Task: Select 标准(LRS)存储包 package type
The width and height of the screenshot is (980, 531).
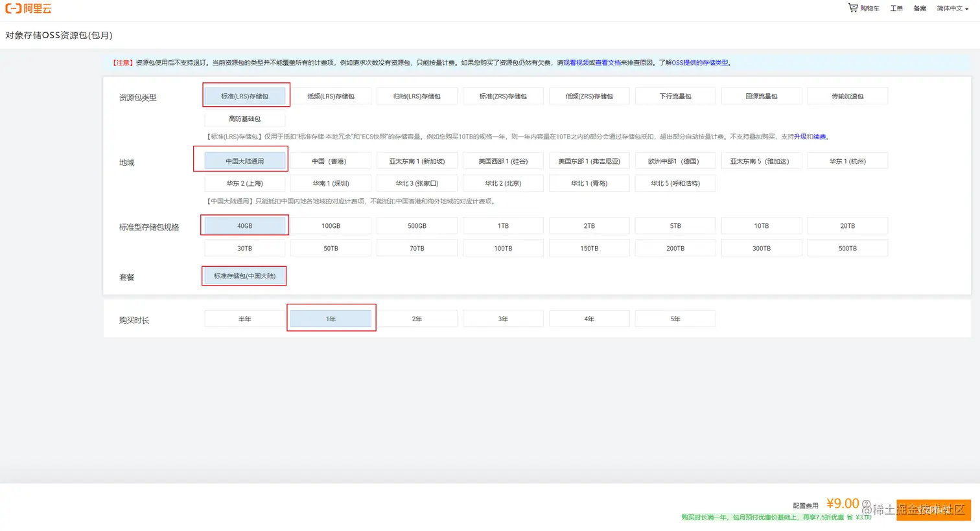Action: pyautogui.click(x=245, y=96)
